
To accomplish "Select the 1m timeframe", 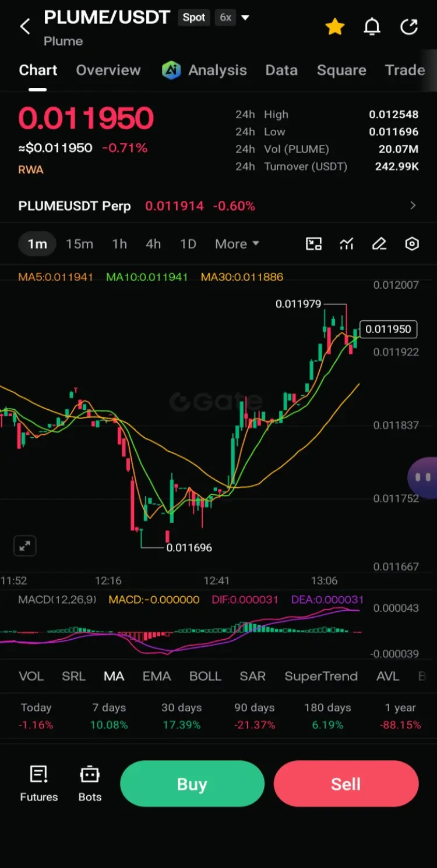I will point(37,244).
